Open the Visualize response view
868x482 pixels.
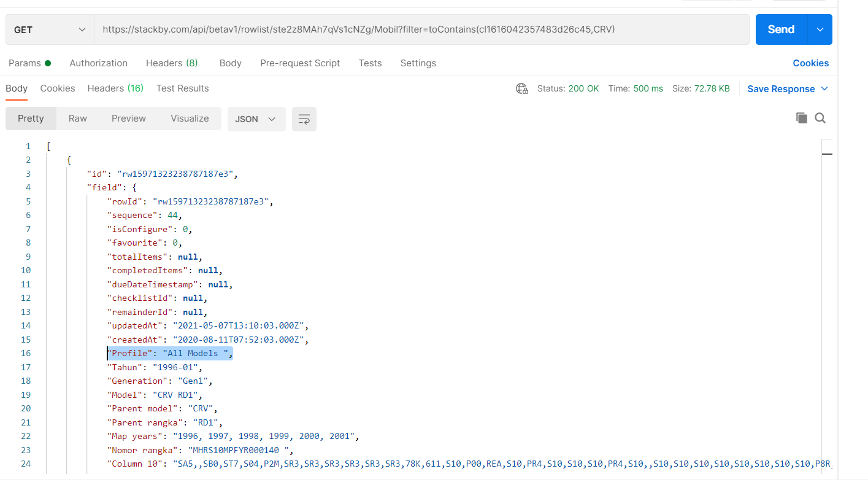tap(190, 119)
